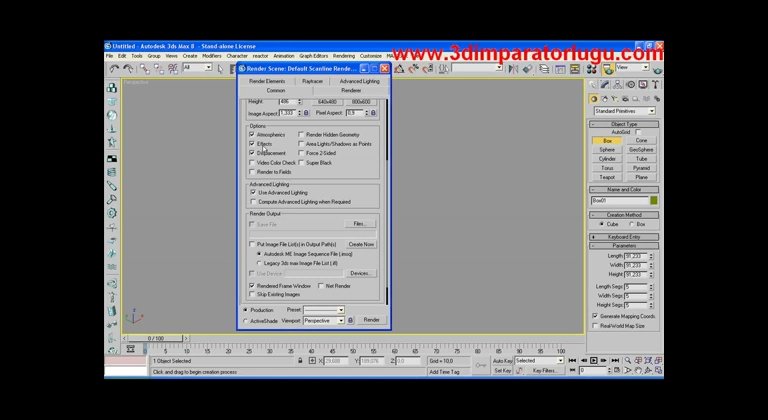Expand the Keyboard Entry rollout
Screen dimensions: 768x420
click(624, 237)
